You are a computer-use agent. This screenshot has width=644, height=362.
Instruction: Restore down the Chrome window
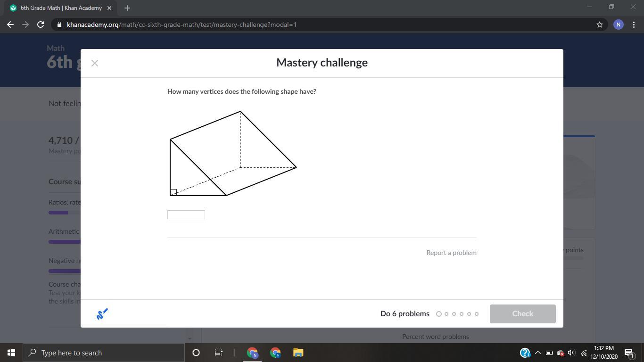[611, 7]
